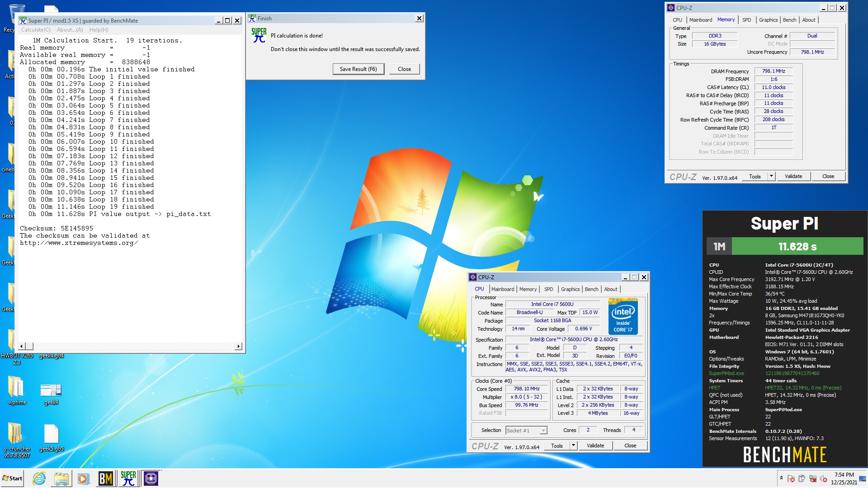Click Close button in lower CPU-Z window

630,446
